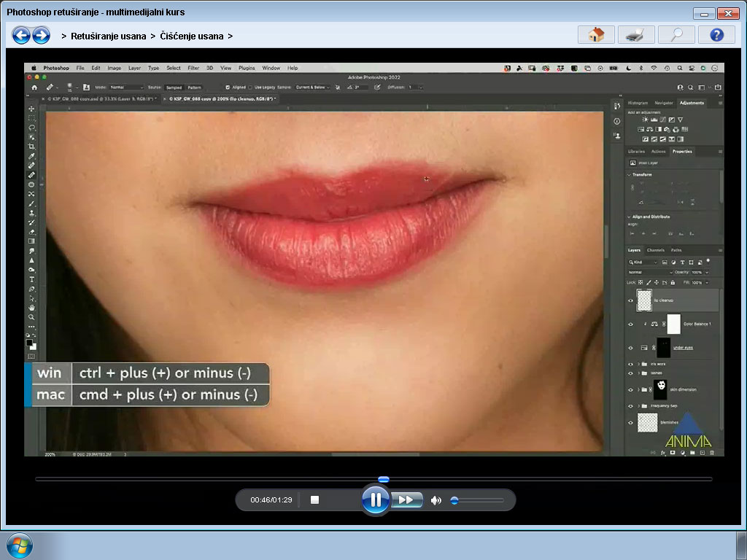The width and height of the screenshot is (747, 560).
Task: Choose the 'Pattern' source option
Action: click(194, 87)
